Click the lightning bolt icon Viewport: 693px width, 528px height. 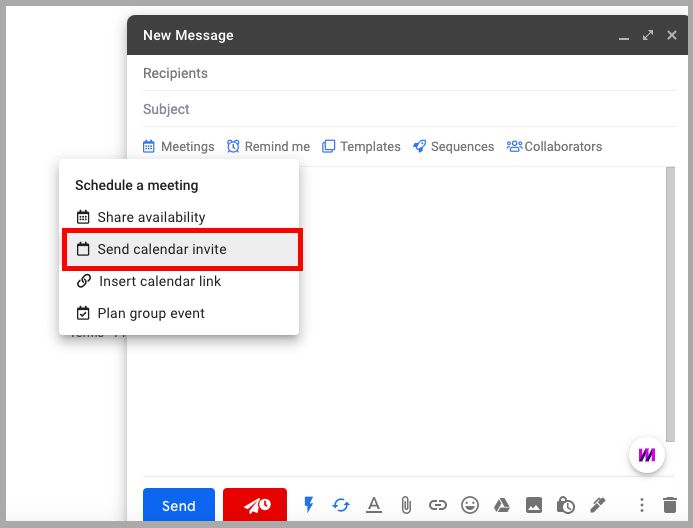click(x=308, y=505)
